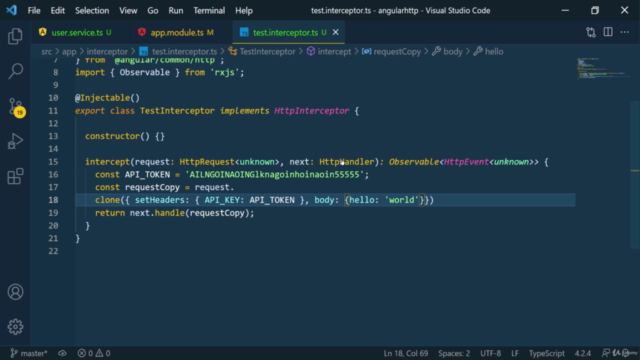Open the Selection menu

click(92, 11)
